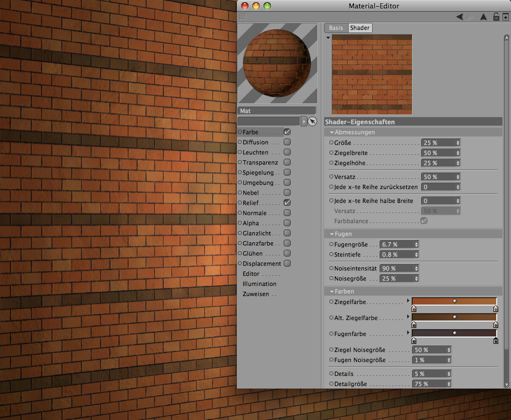This screenshot has height=420, width=511.
Task: Click the back arrow navigation icon
Action: (459, 17)
